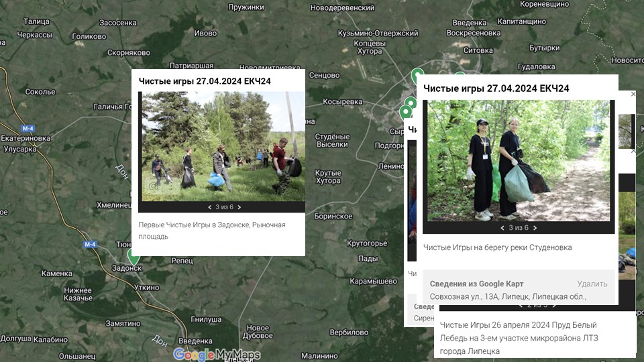Open photo of two volunteers with bags
Screen dimensions: 644x362
coord(519,160)
